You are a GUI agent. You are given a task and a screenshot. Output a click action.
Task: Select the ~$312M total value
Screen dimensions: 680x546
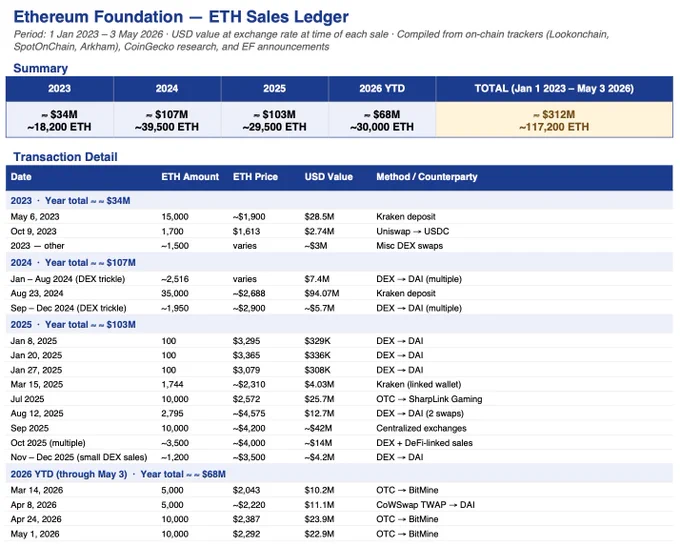pyautogui.click(x=554, y=114)
